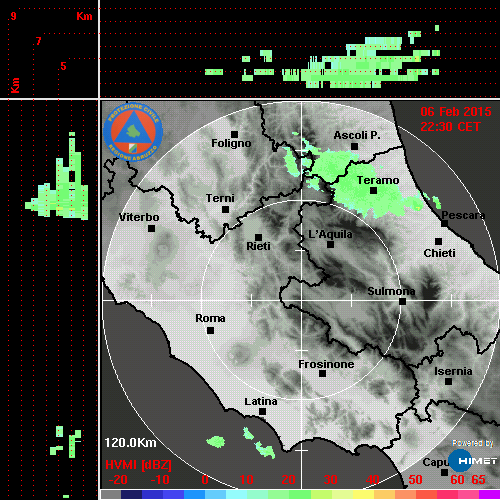Click the -10 value on the dBZ scale
Image resolution: width=500 pixels, height=500 pixels.
[x=160, y=480]
